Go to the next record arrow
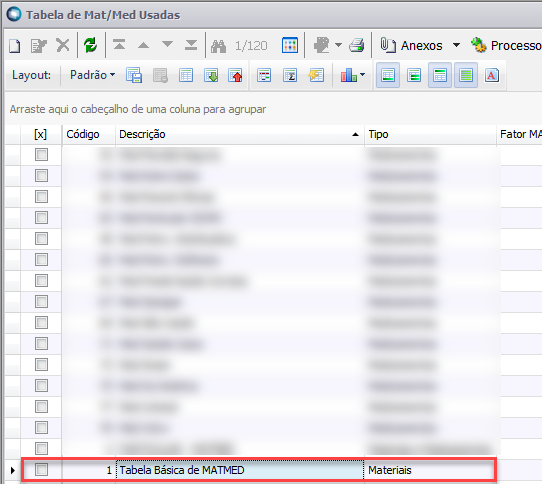542x484 pixels. coord(167,45)
